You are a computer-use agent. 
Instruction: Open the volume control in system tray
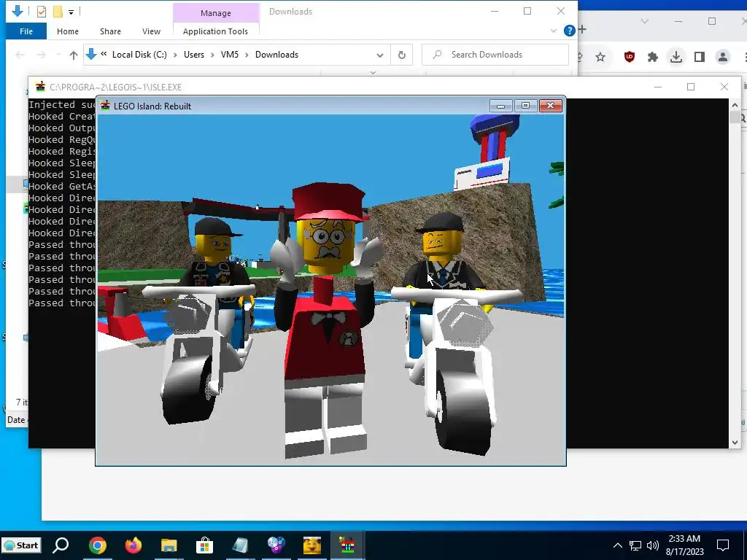[x=653, y=545]
